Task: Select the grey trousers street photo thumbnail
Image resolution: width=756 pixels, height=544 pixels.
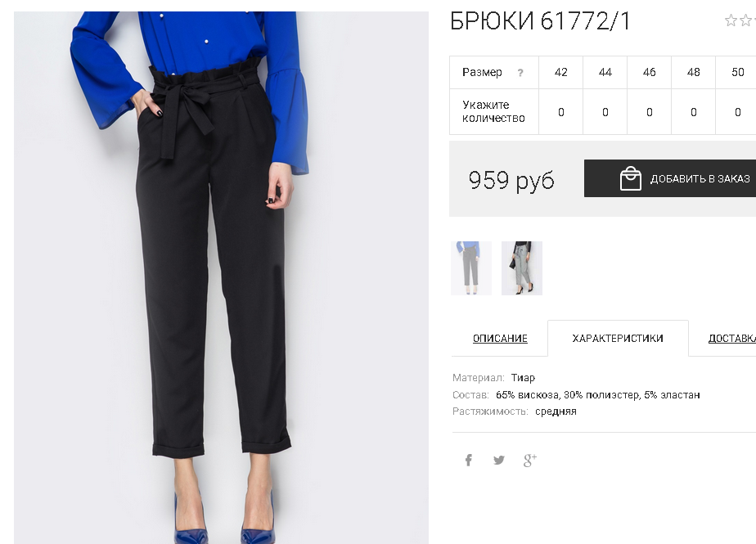Action: [522, 268]
